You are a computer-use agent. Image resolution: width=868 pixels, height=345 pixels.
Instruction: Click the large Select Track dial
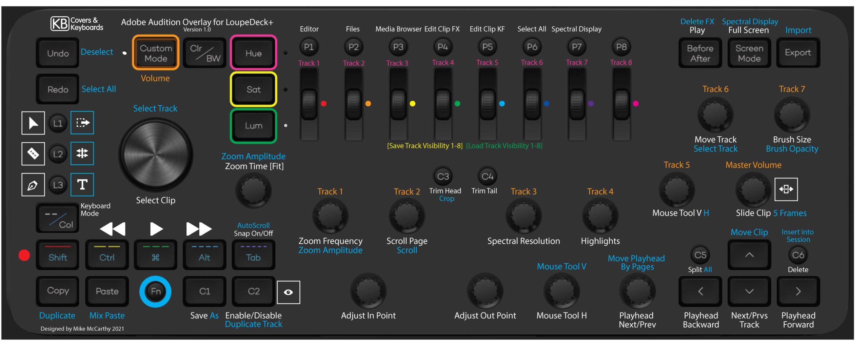click(x=156, y=155)
